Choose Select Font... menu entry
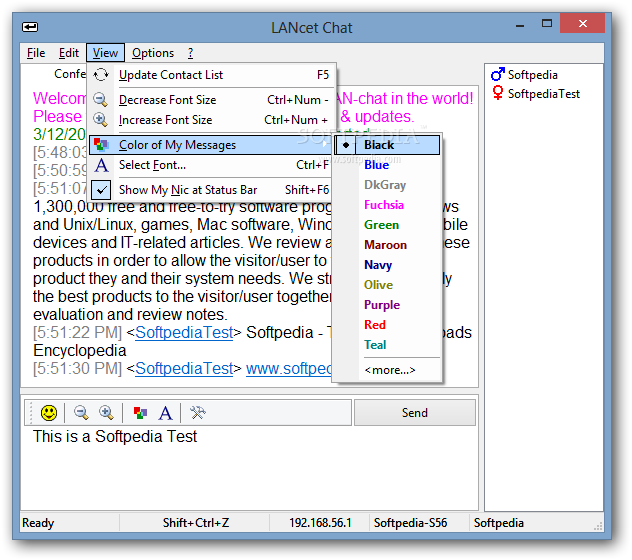The image size is (632, 560). click(211, 165)
